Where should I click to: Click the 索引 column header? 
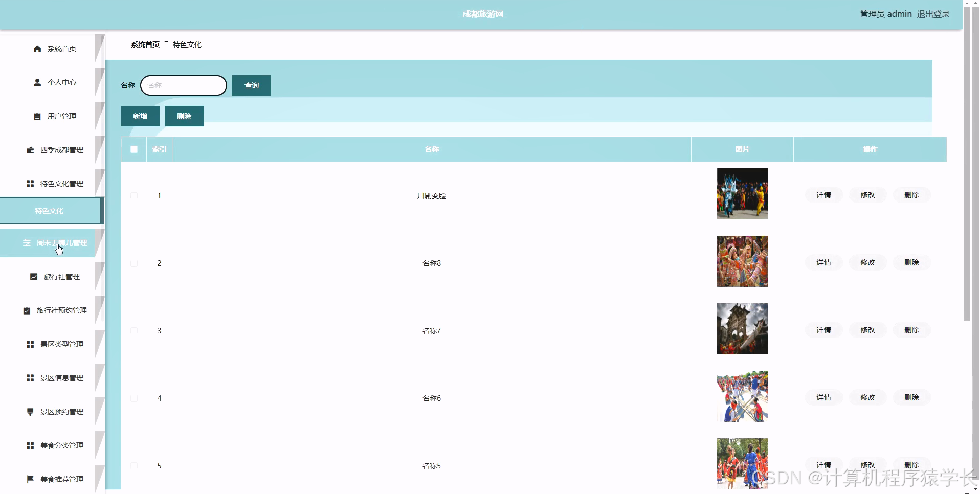159,149
